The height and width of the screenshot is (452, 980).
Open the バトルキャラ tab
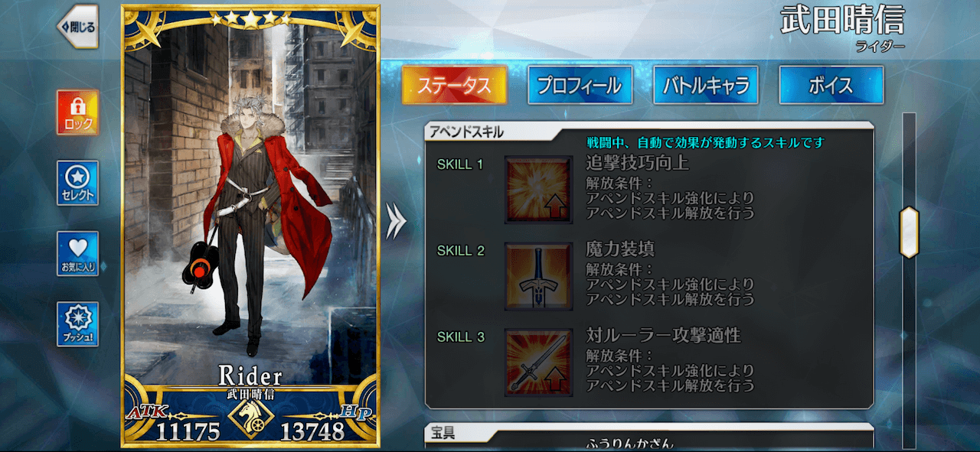tap(705, 85)
